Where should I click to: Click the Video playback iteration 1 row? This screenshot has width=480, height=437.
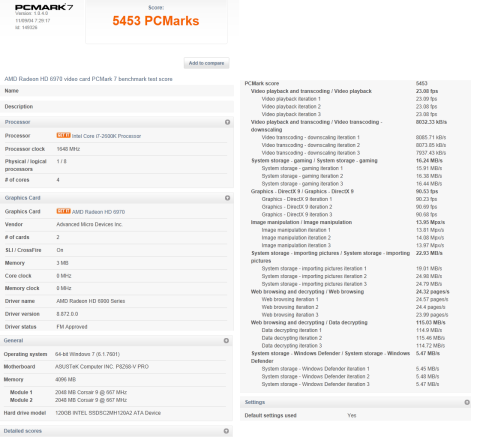(x=349, y=99)
